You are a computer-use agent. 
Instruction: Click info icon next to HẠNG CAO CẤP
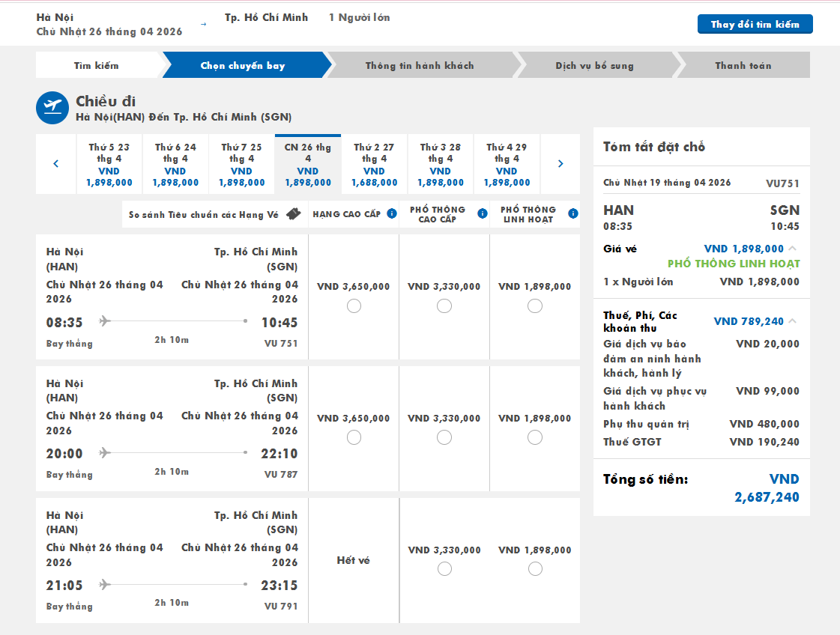click(391, 214)
